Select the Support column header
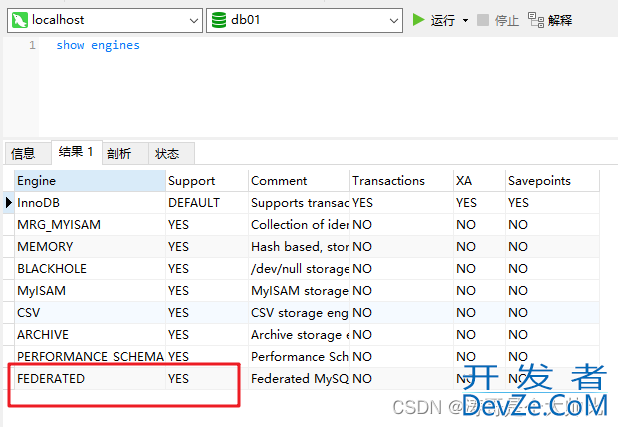618x427 pixels. coord(207,181)
